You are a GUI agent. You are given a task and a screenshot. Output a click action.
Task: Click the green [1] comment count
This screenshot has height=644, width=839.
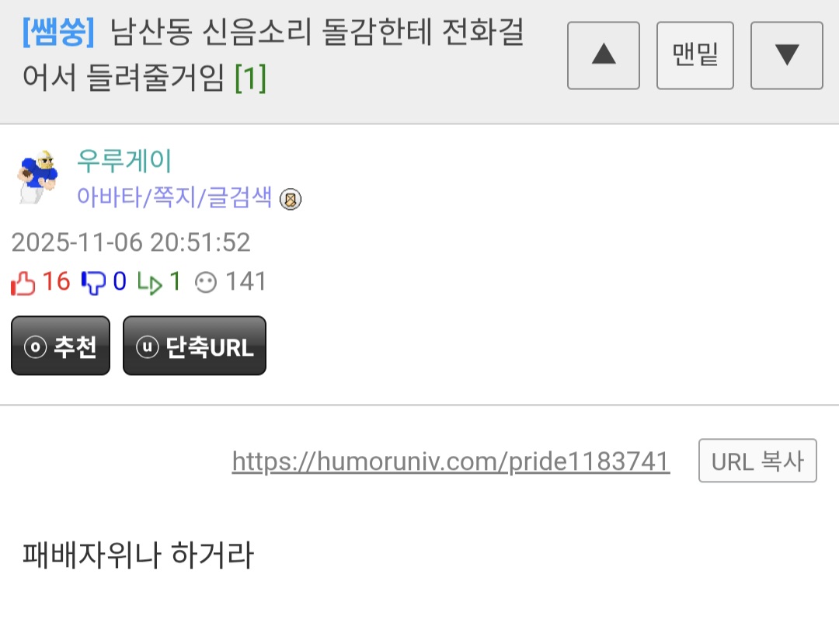pos(250,78)
